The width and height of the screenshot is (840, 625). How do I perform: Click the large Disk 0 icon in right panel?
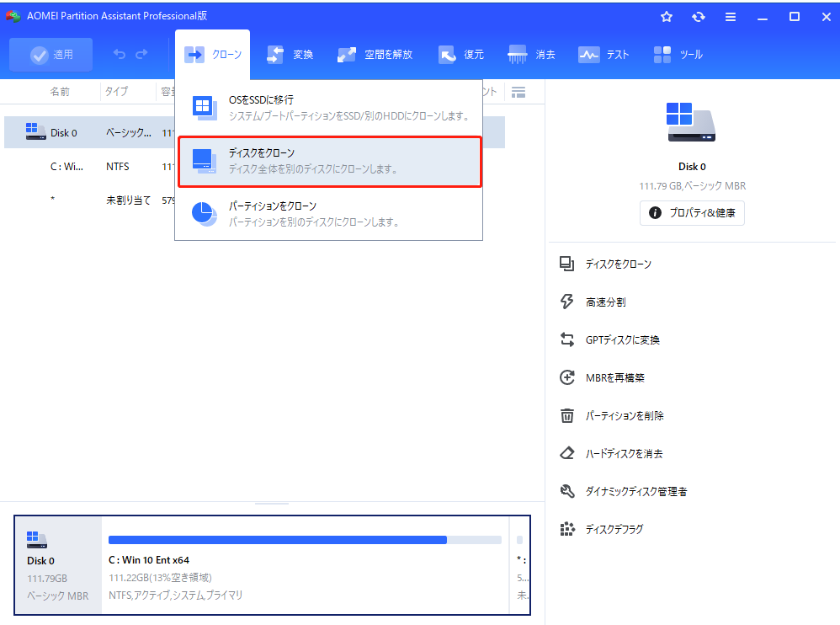(x=690, y=122)
